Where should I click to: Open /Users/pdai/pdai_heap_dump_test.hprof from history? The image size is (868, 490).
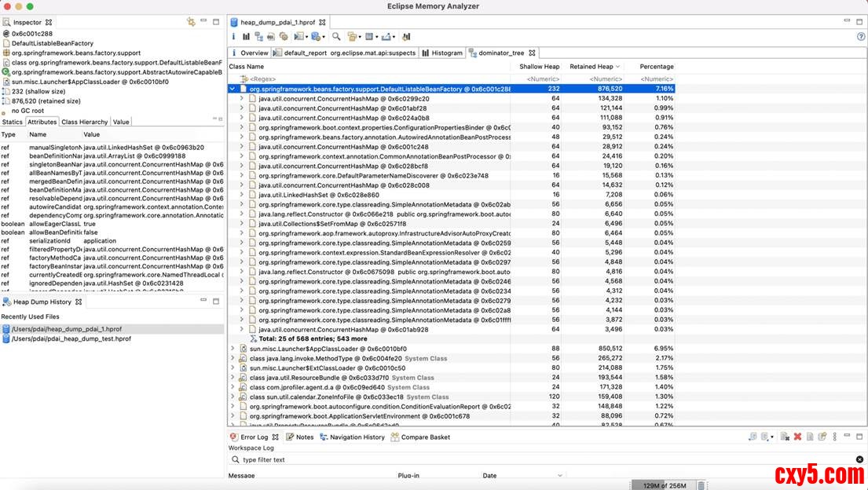tap(71, 339)
